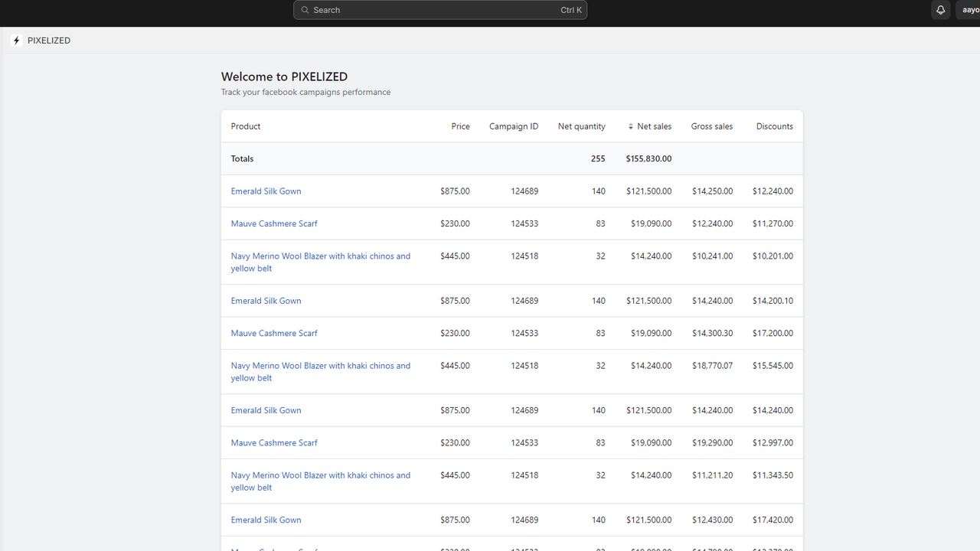Click the Totals row label
980x551 pixels.
pyautogui.click(x=242, y=158)
